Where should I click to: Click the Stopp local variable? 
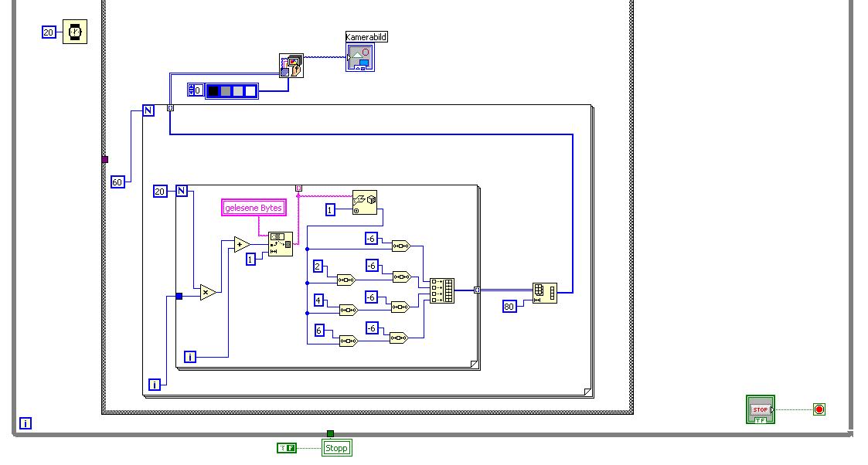(336, 448)
